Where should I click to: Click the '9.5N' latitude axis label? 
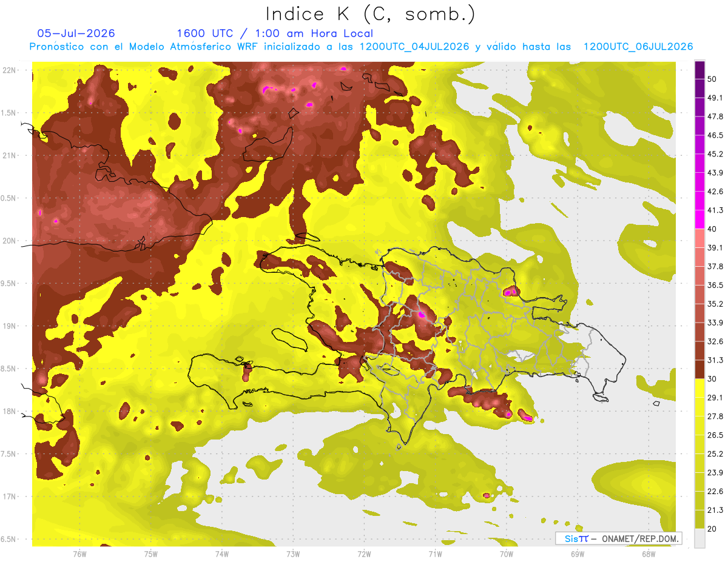click(9, 284)
